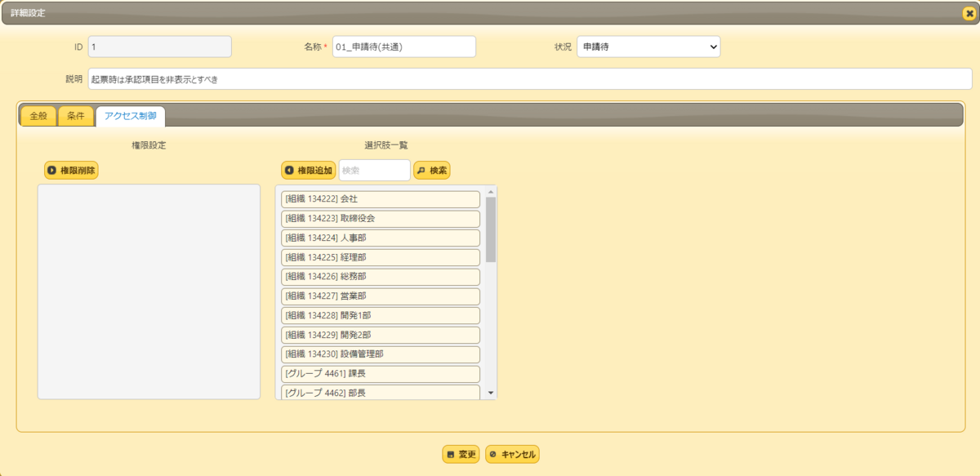The width and height of the screenshot is (980, 476).
Task: Select [組織 134229] 開発2部 in the list
Action: [381, 336]
